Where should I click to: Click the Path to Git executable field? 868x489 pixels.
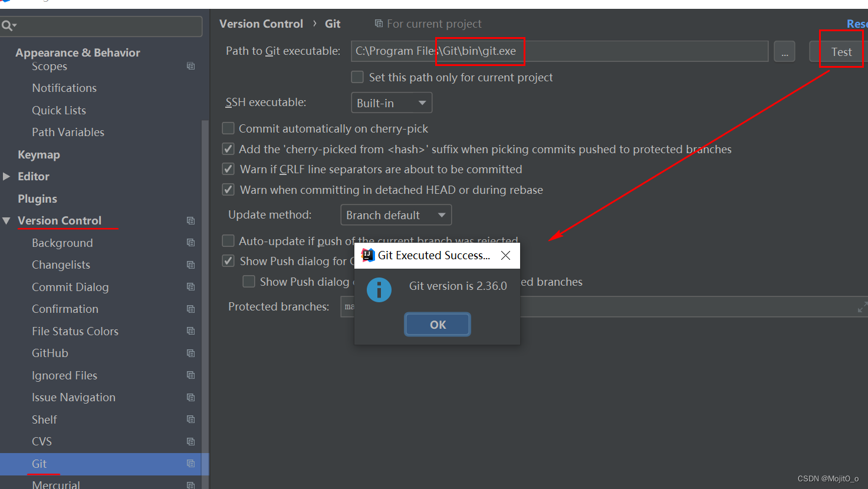tap(560, 51)
